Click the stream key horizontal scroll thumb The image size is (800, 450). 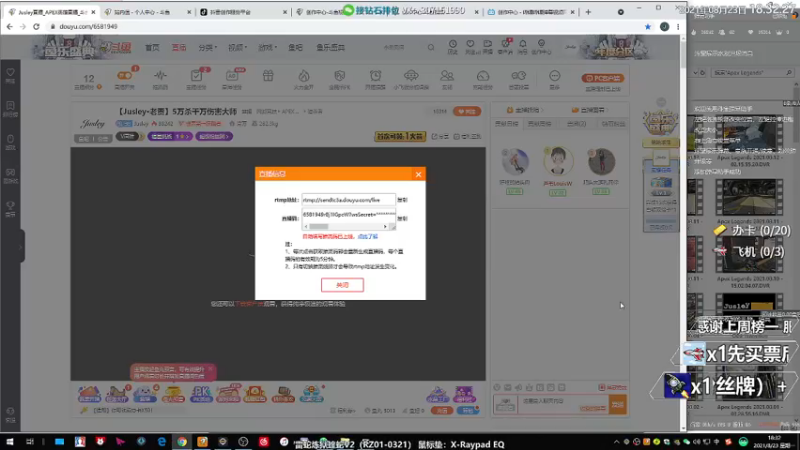[319, 227]
